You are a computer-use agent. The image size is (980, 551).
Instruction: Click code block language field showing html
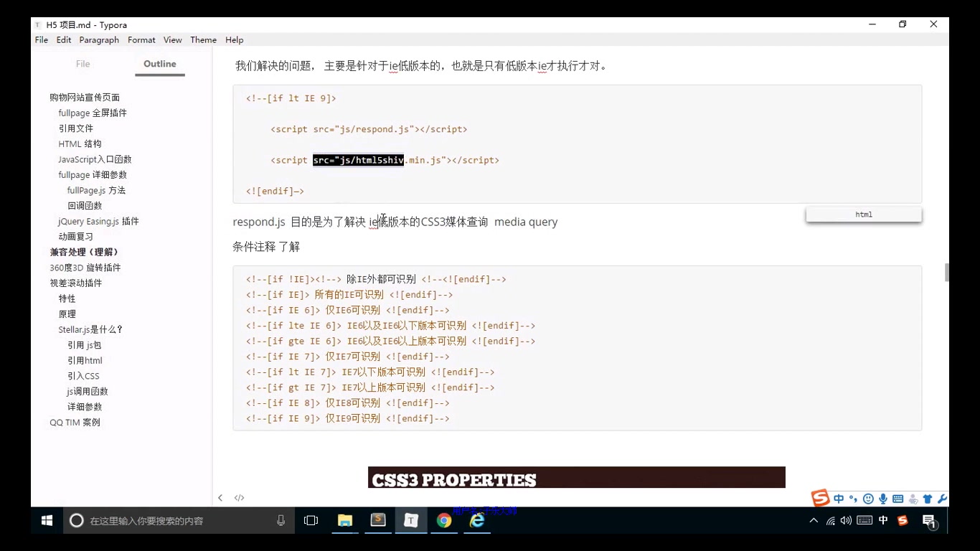[864, 215]
